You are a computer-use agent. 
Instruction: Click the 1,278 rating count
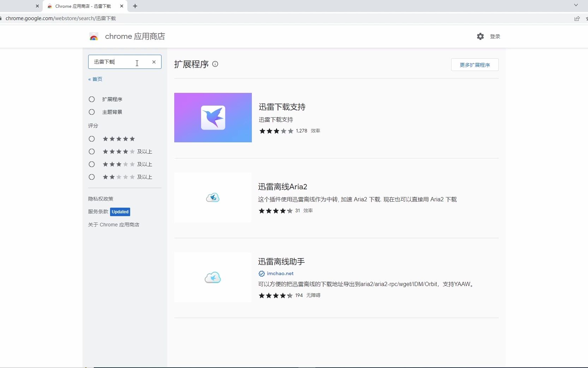[x=302, y=131]
